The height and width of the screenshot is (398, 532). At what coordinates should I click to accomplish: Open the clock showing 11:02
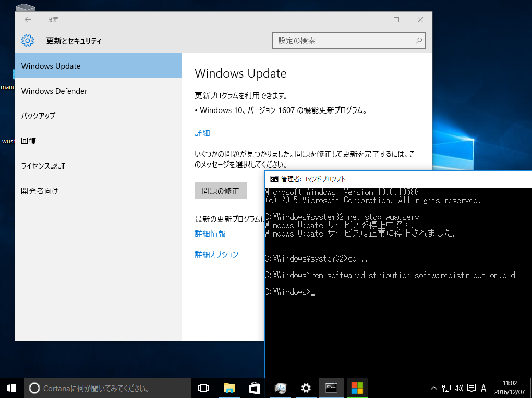pos(510,388)
